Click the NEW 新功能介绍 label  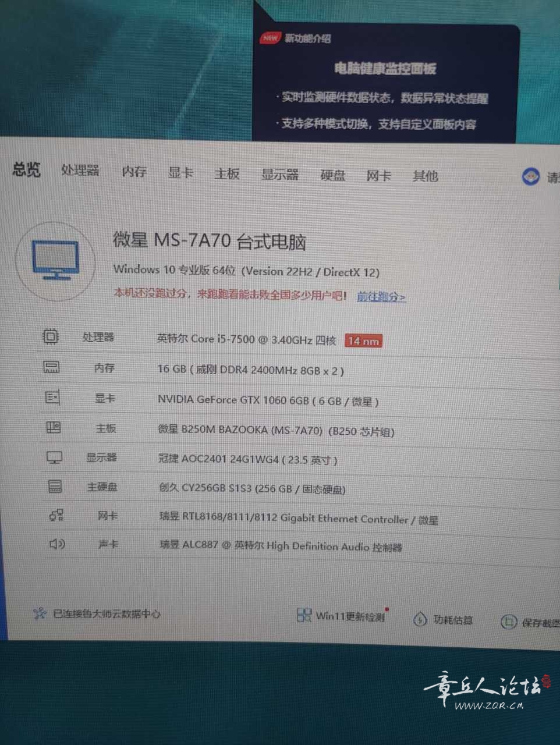click(x=295, y=38)
